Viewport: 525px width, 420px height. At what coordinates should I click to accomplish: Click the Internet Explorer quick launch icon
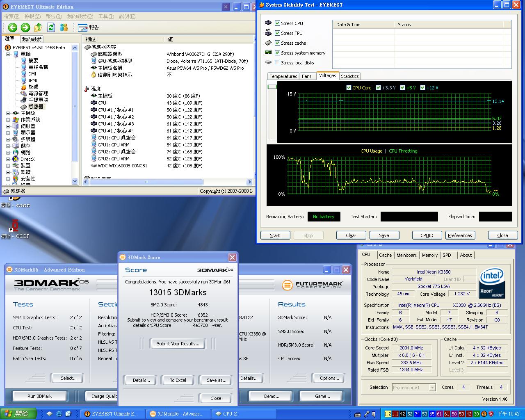tap(59, 414)
